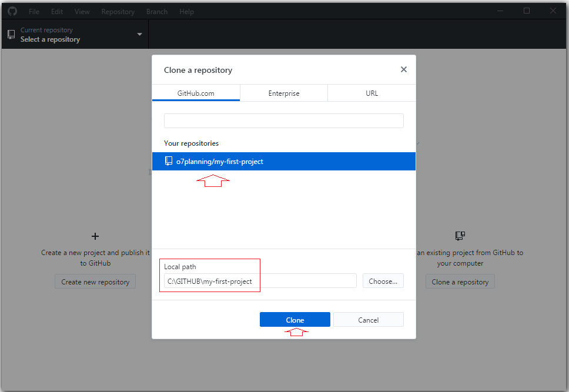Click the Your repositories heading
This screenshot has height=392, width=569.
point(191,143)
